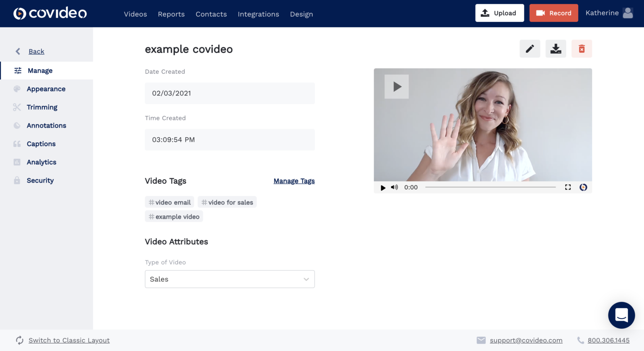Screen dimensions: 644x351
Task: Expand the Katherine account menu
Action: (609, 13)
